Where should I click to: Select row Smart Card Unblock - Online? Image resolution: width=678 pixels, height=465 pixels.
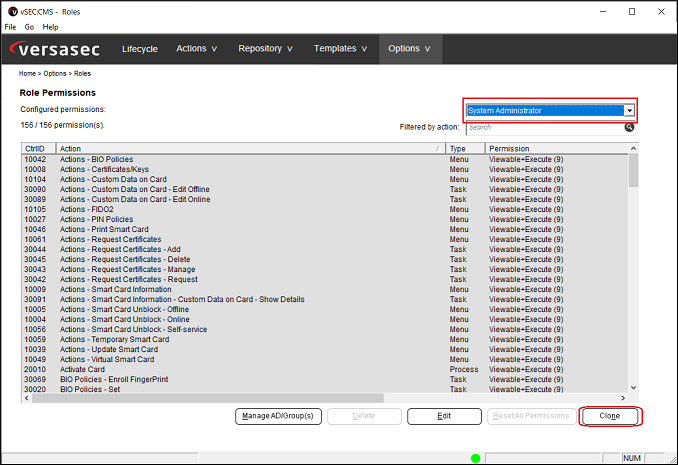coord(325,319)
